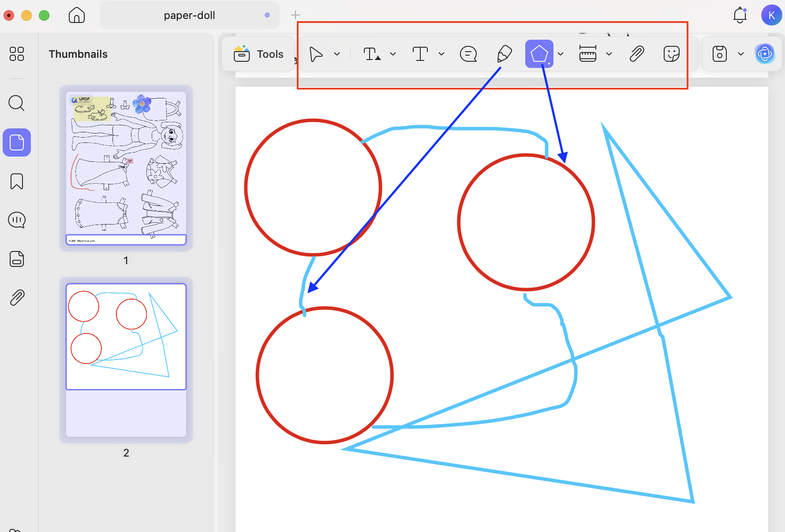Viewport: 785px width, 532px height.
Task: Expand the text markup dropdown
Action: pyautogui.click(x=392, y=54)
